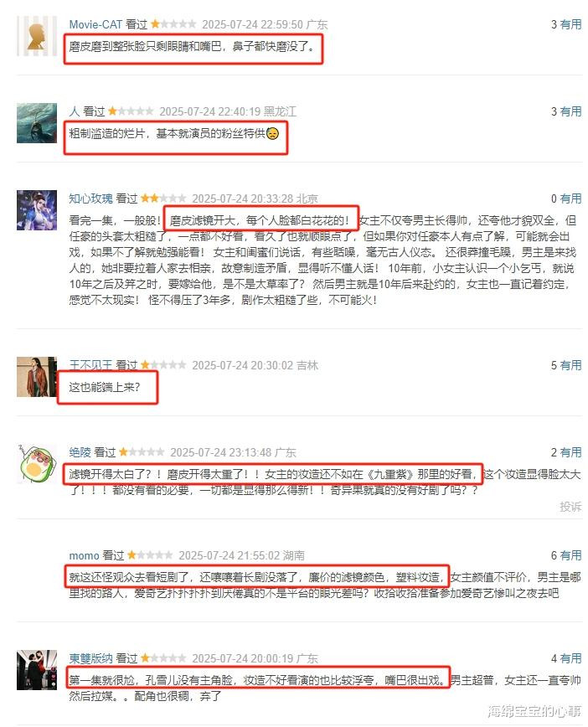Click 绝陵's avocado cartoon avatar
The width and height of the screenshot is (588, 727).
37,464
